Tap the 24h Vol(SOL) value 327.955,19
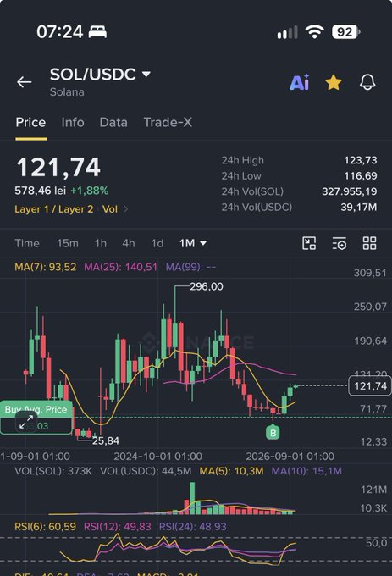The width and height of the screenshot is (392, 576). click(350, 191)
